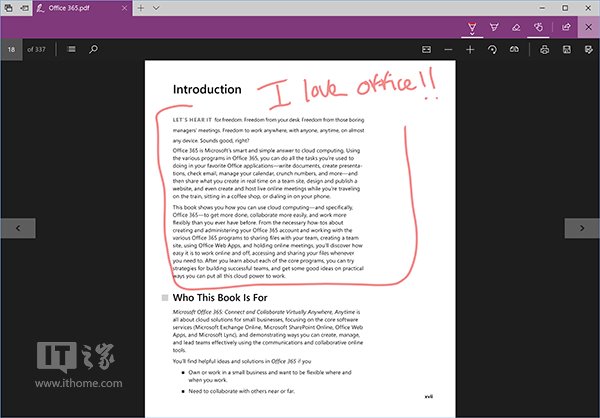
Task: Choose the eraser tool
Action: click(516, 27)
